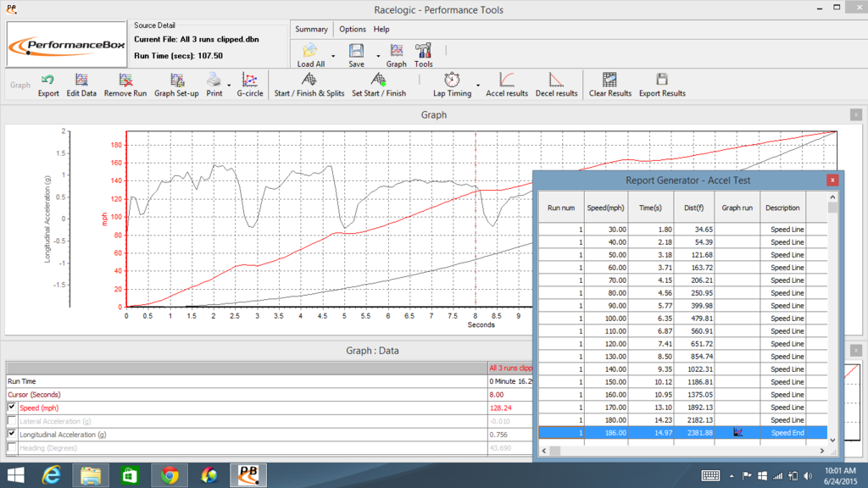Select report row with speed 100.00
868x488 pixels.
[683, 319]
